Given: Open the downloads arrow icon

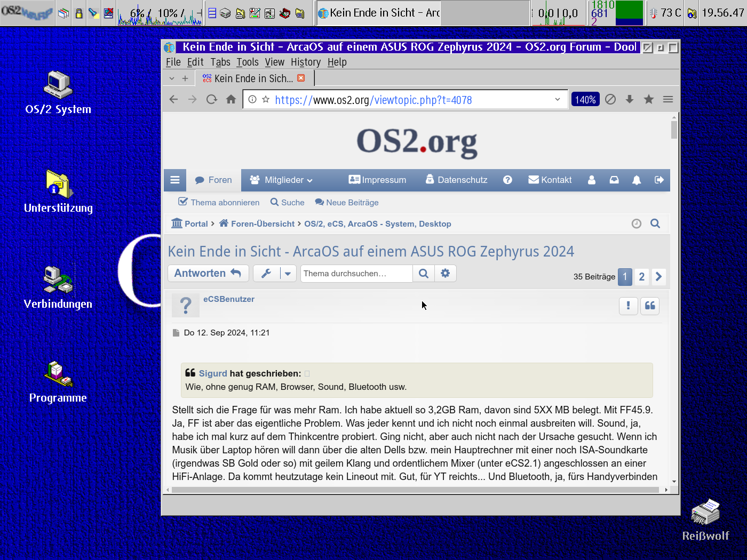Looking at the screenshot, I should pyautogui.click(x=630, y=99).
